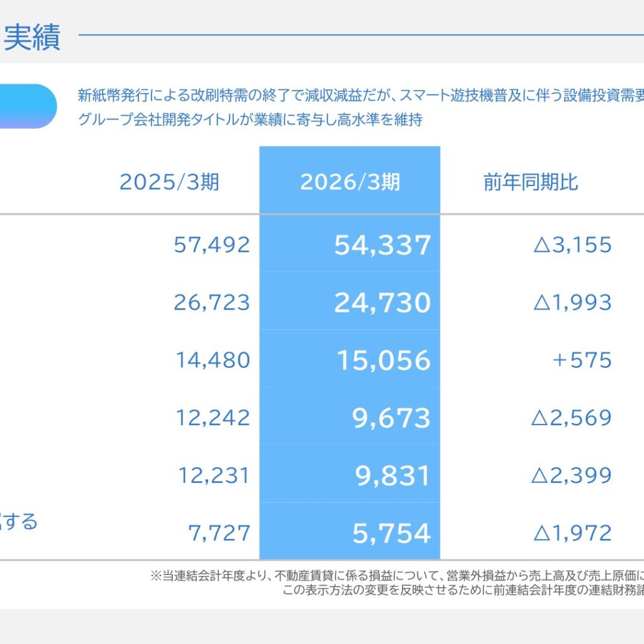Select the difference △1,993
This screenshot has height=644, width=644.
coord(572,303)
